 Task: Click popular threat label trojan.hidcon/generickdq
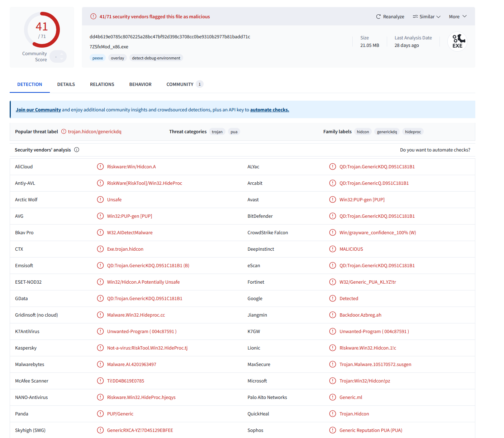[x=95, y=132]
